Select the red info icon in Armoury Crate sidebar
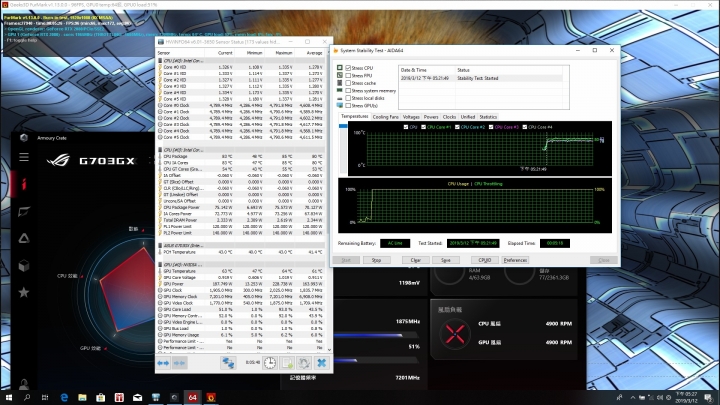 [x=24, y=184]
